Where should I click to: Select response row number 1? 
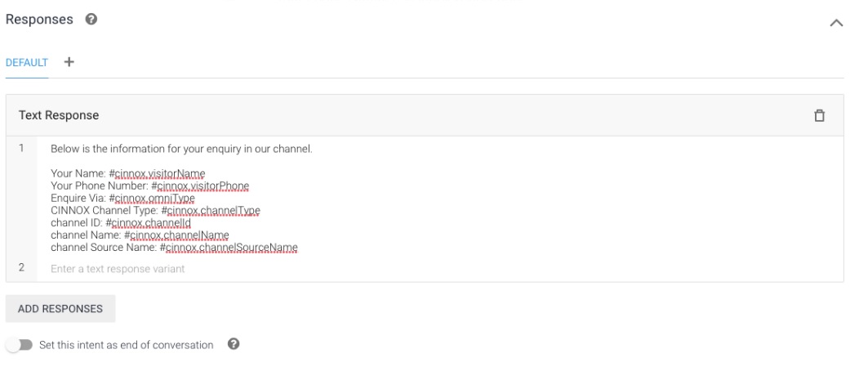coord(21,149)
